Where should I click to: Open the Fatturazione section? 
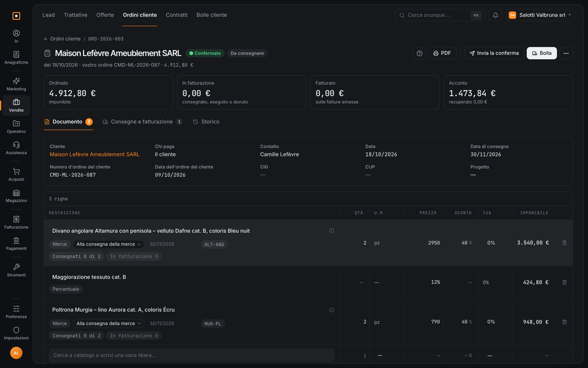point(16,222)
